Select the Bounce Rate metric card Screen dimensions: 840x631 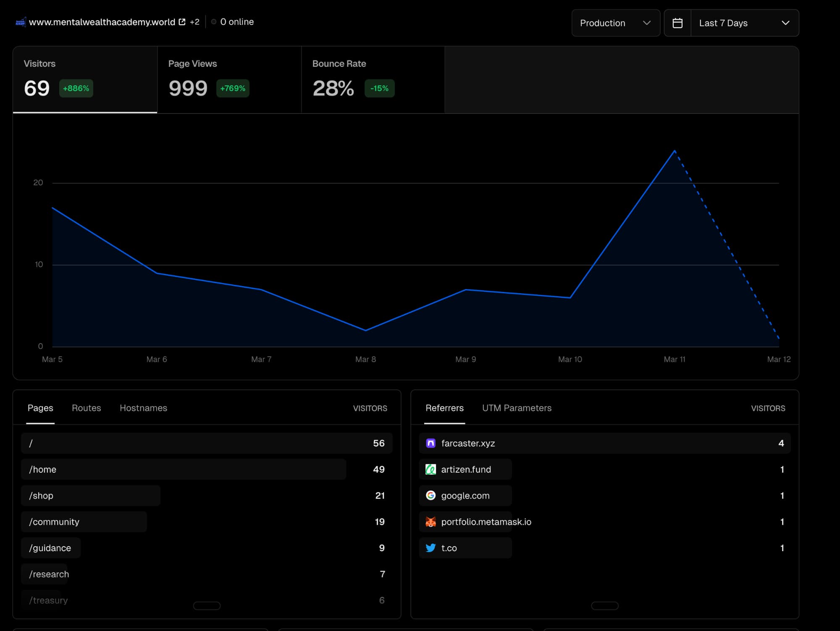(373, 80)
